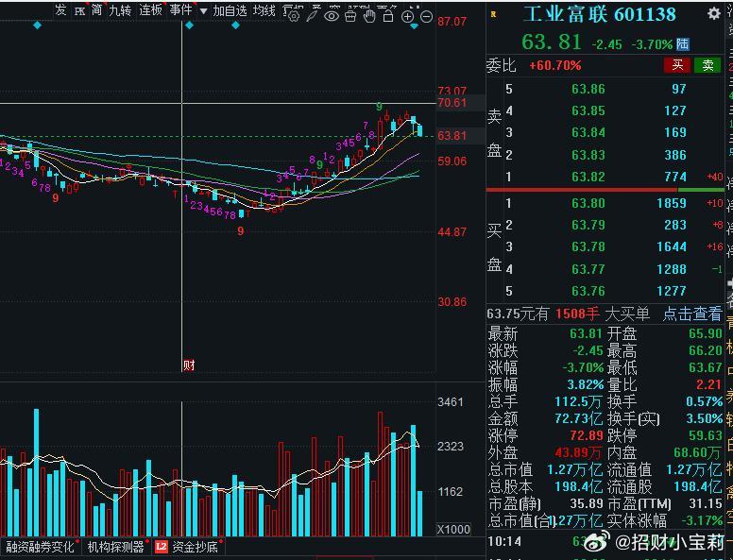Click sell level 2 price 63.83
The width and height of the screenshot is (733, 560).
coord(588,155)
